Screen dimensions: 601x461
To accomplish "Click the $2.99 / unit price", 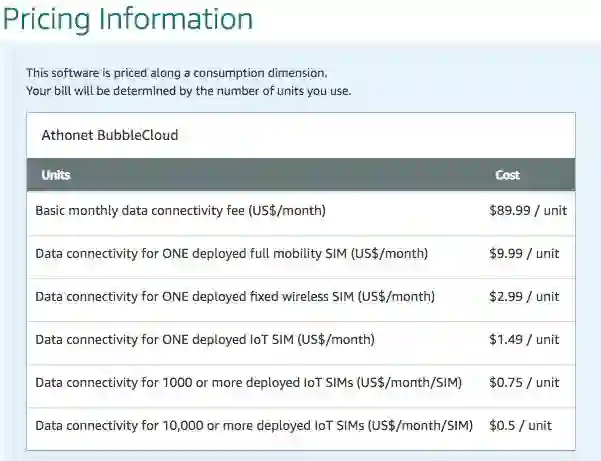I will point(524,297).
